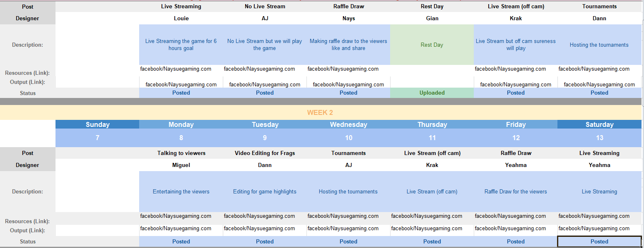Viewport: 644px width, 248px height.
Task: Select the Wednesday day header cell
Action: (x=348, y=124)
